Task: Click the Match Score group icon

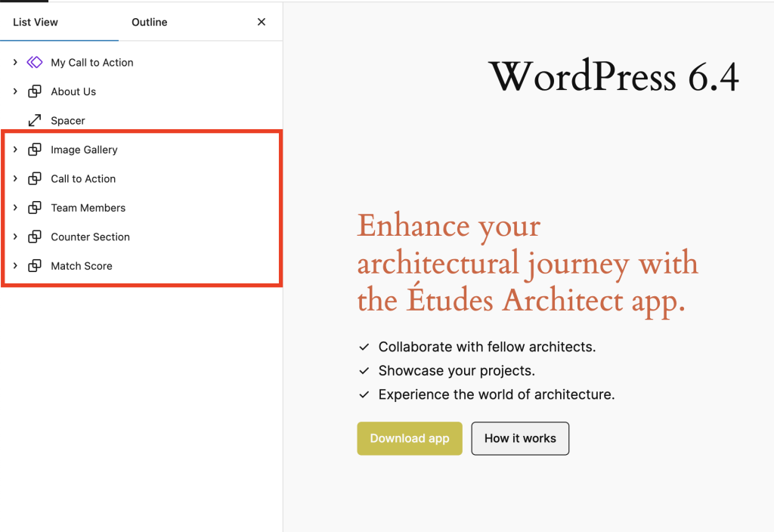Action: click(35, 266)
